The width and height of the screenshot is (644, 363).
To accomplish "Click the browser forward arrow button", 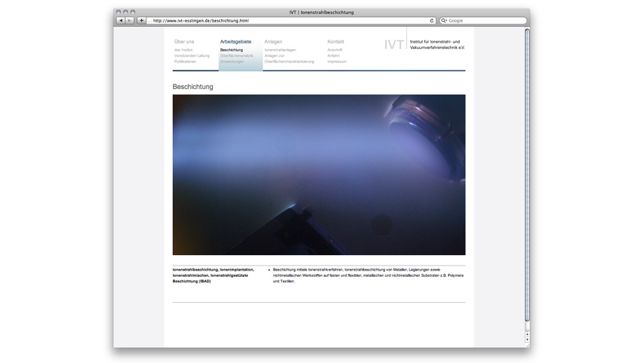I will (x=129, y=21).
